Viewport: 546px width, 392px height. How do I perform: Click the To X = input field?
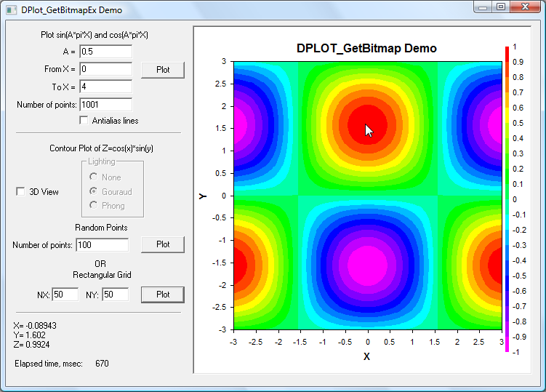(x=106, y=87)
